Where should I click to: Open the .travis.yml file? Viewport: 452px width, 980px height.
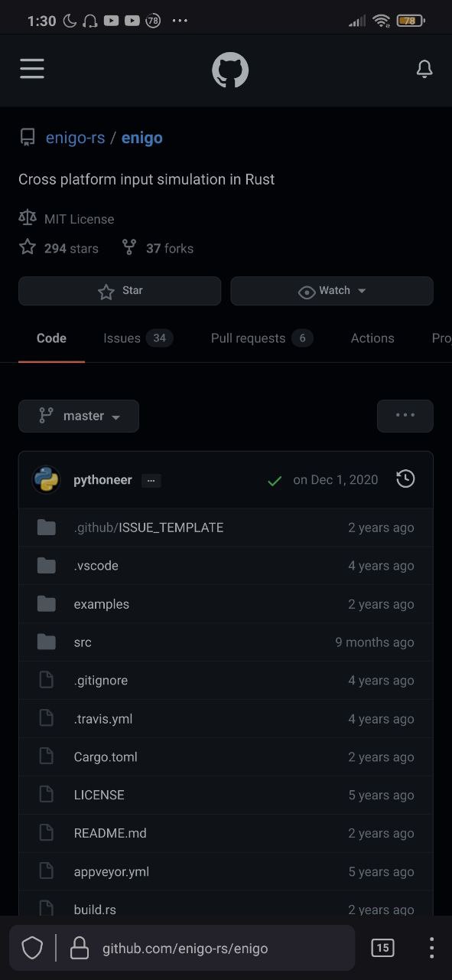103,719
